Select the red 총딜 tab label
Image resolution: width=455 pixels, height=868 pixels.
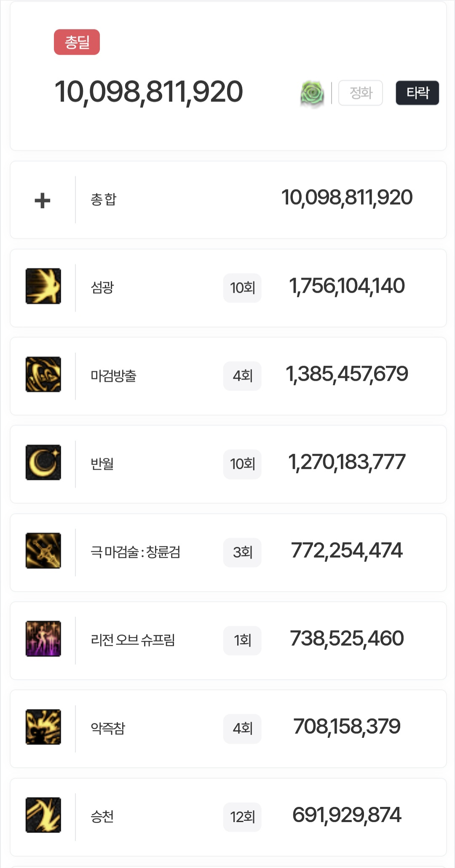tap(77, 42)
